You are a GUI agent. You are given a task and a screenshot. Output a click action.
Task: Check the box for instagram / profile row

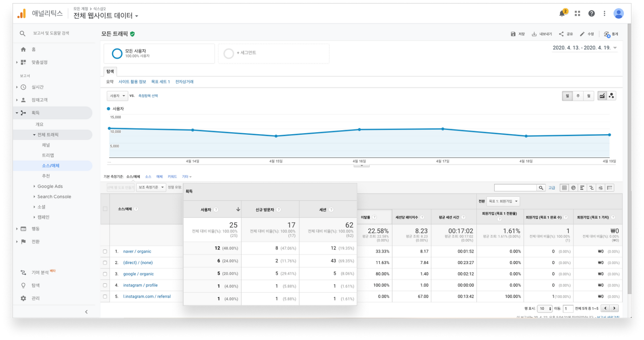click(x=105, y=285)
